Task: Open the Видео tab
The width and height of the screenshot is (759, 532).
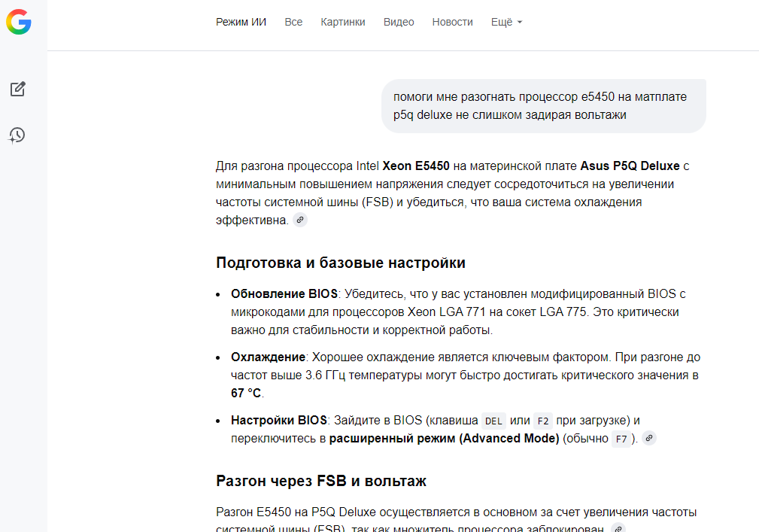Action: tap(399, 23)
